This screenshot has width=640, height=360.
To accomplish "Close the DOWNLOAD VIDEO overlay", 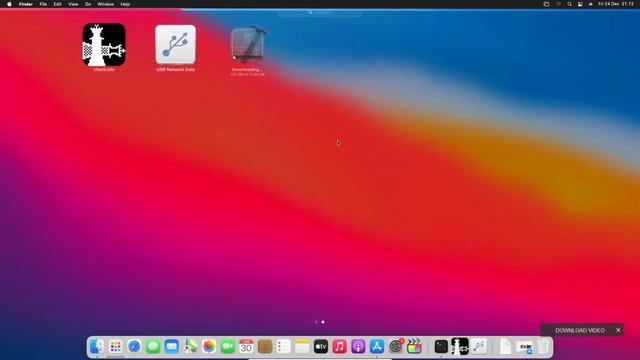I will [x=618, y=330].
